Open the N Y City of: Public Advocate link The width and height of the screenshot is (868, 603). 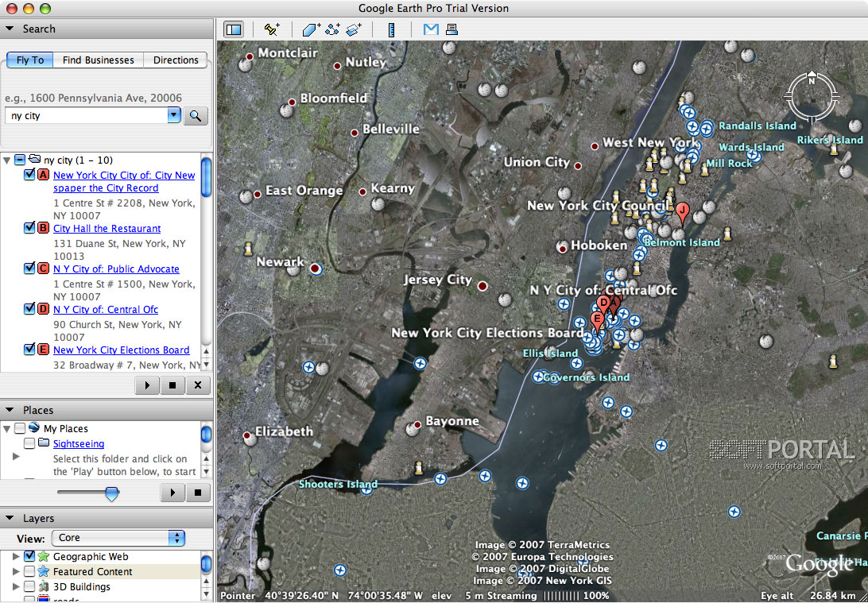(116, 269)
